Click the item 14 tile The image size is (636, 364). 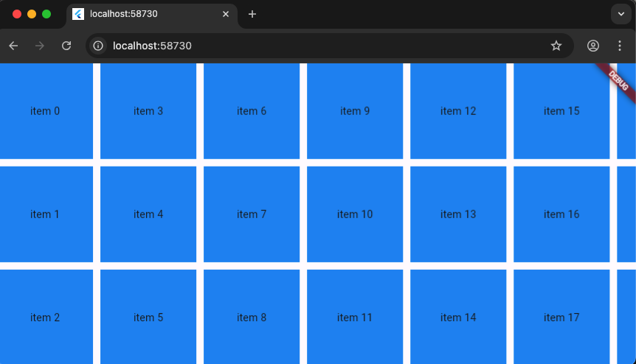pos(458,317)
